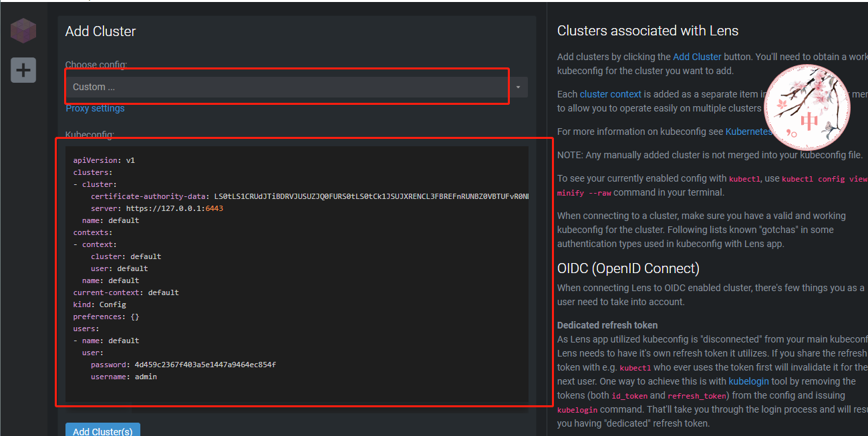868x436 pixels.
Task: Click the OIDC (OpenID Connect) heading
Action: click(x=628, y=268)
